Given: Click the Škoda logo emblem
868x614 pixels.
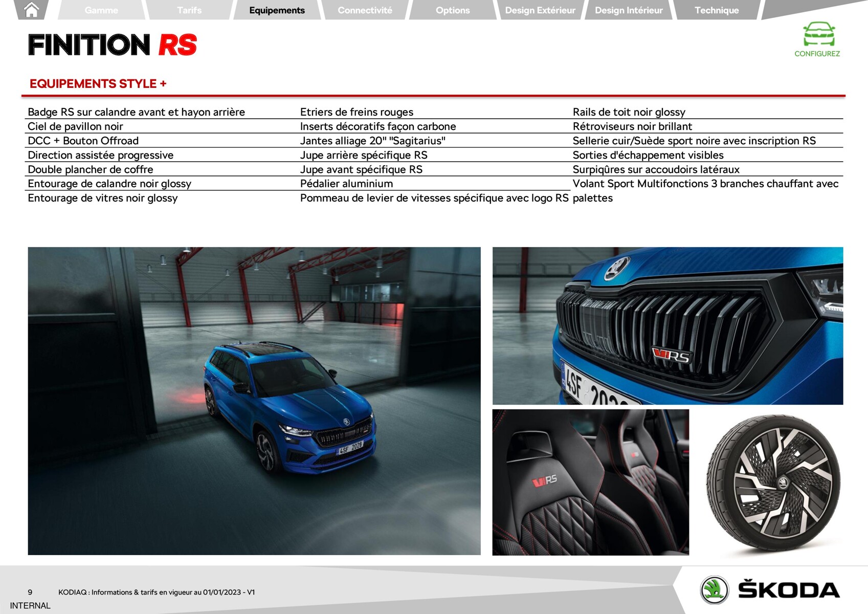Looking at the screenshot, I should pos(714,590).
